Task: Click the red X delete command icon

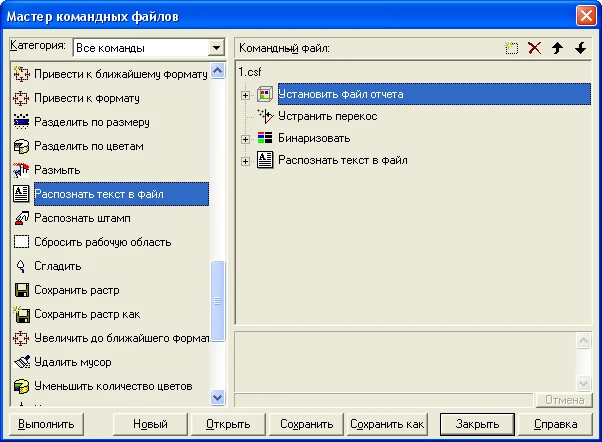Action: (535, 48)
